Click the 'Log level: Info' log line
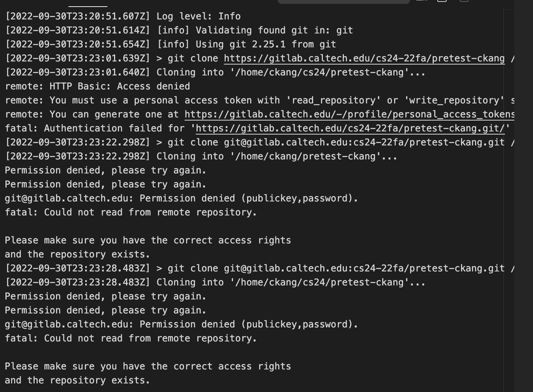 (123, 16)
